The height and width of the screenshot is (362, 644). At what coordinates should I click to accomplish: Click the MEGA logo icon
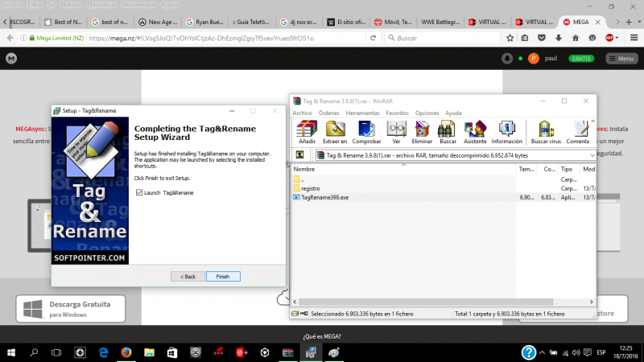[x=11, y=59]
